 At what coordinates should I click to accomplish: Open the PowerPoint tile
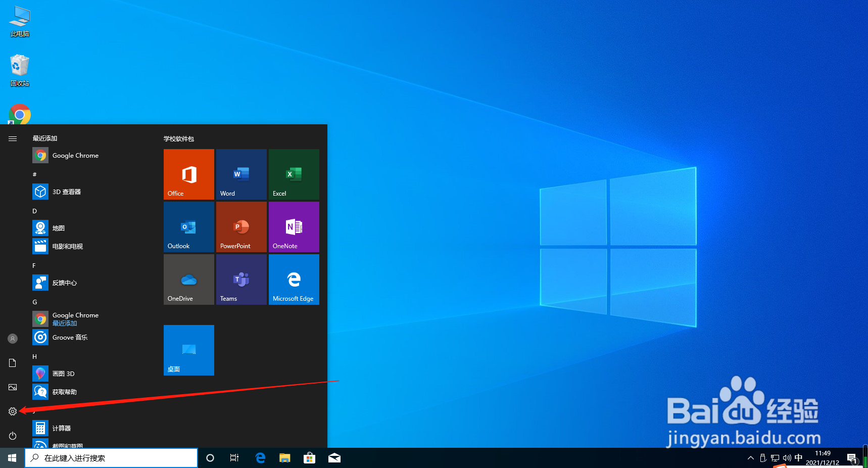click(241, 227)
